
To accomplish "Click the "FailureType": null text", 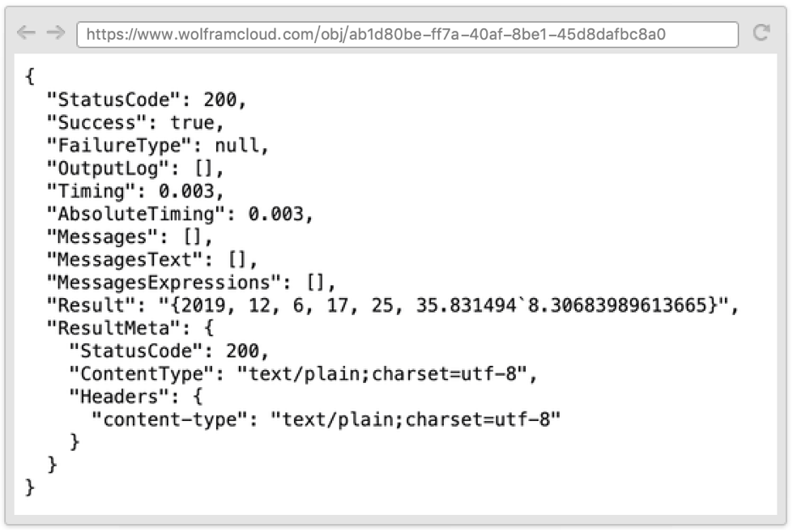I will (x=157, y=145).
